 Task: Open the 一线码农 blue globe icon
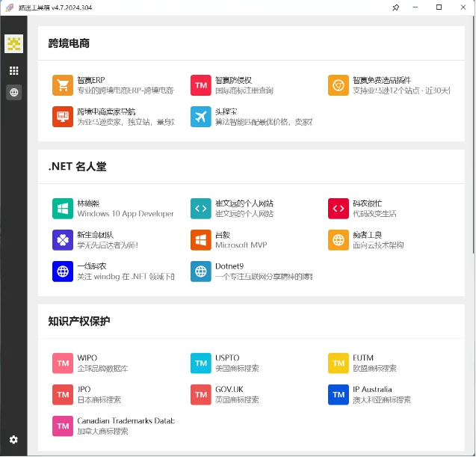[x=63, y=272]
